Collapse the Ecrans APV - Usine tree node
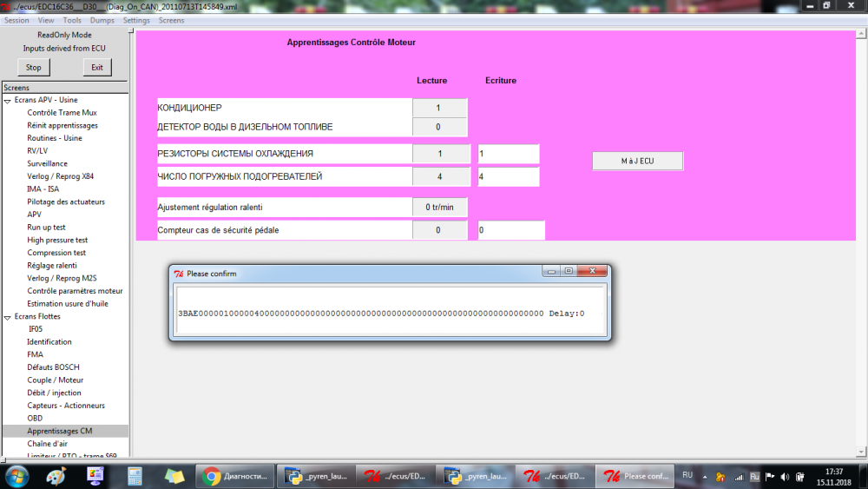The image size is (868, 489). pos(8,101)
